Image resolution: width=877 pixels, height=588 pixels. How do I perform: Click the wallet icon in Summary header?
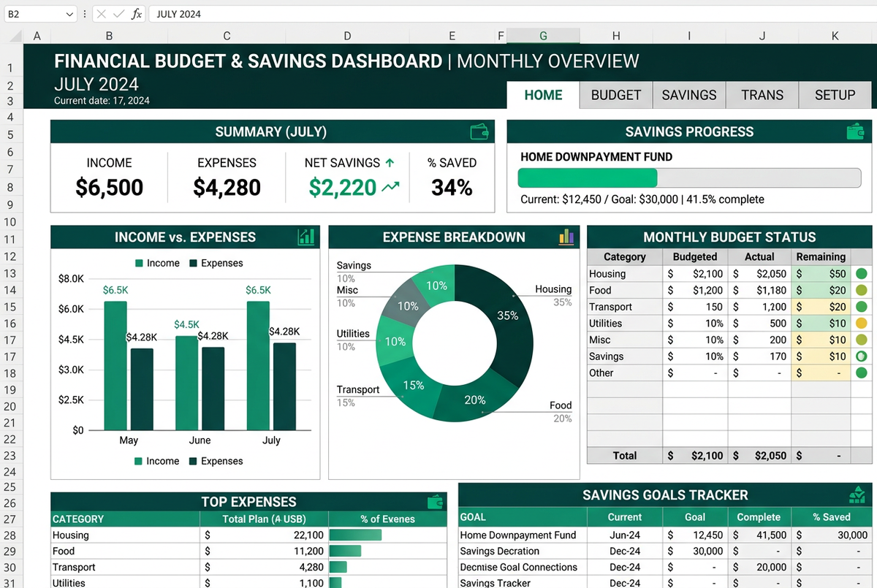[x=479, y=131]
